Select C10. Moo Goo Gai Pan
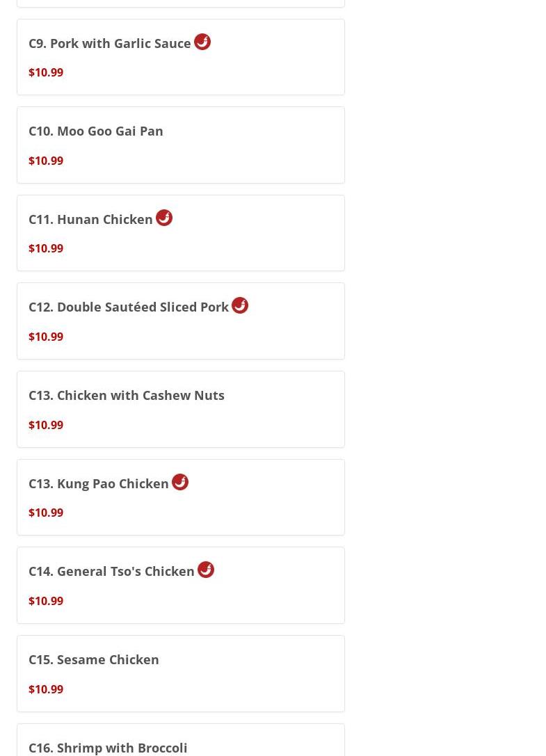Screen dimensions: 546x756 click(x=95, y=131)
